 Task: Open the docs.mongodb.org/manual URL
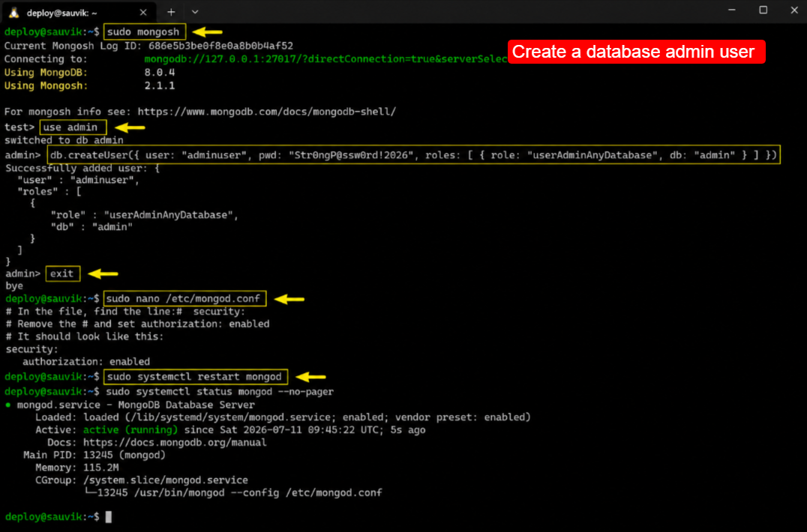pyautogui.click(x=175, y=443)
